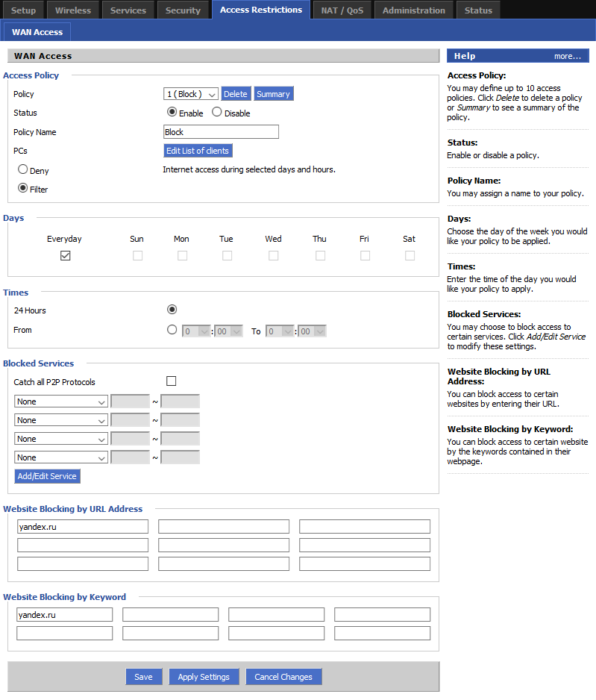The width and height of the screenshot is (596, 700).
Task: Open the fourth blocked service dropdown
Action: pyautogui.click(x=61, y=457)
